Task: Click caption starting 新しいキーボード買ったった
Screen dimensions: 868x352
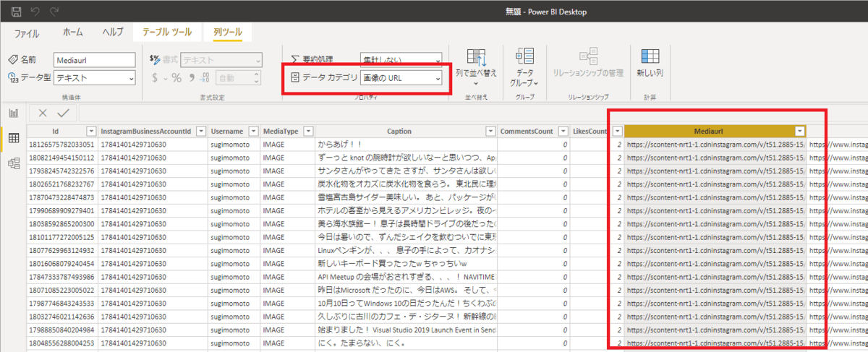Action: (405, 263)
